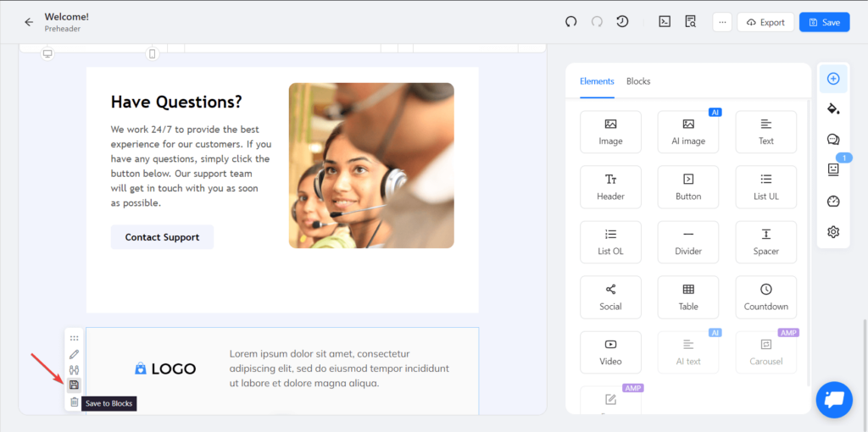Open the add elements plus sidebar icon

point(833,79)
